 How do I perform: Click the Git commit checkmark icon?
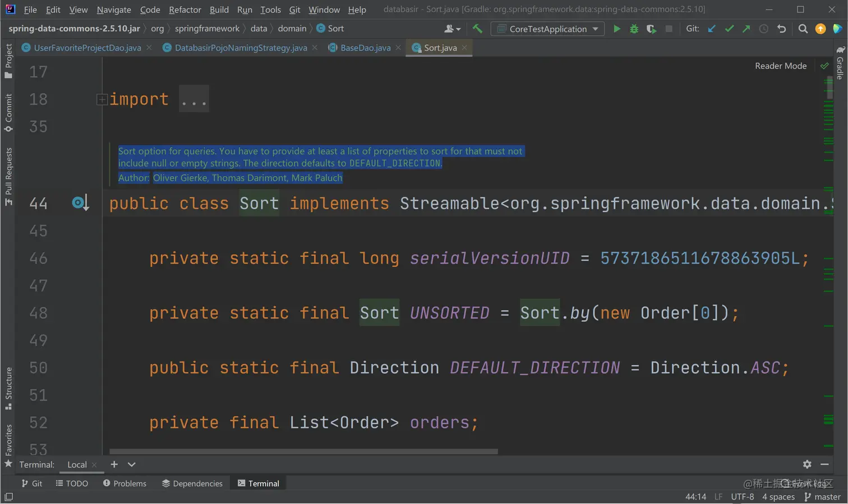click(729, 29)
